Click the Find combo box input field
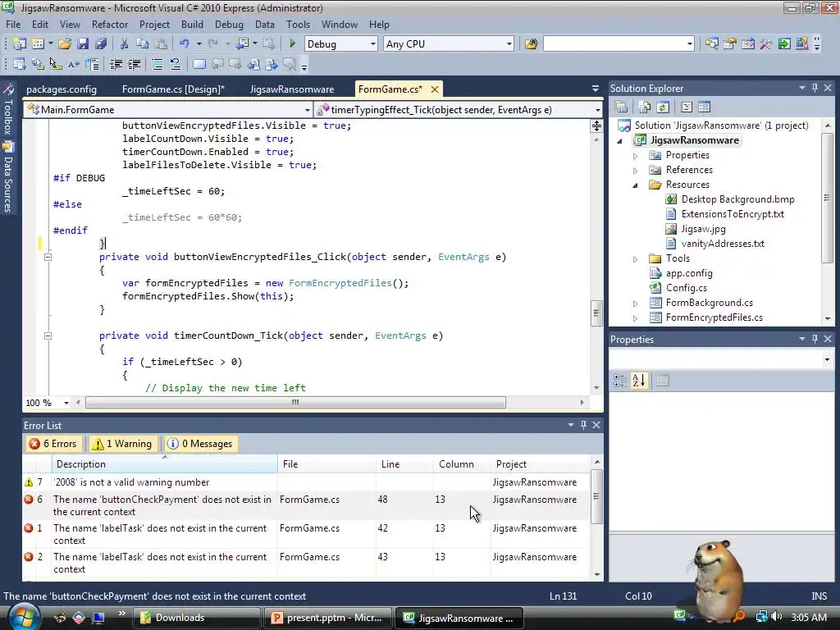 tap(614, 44)
